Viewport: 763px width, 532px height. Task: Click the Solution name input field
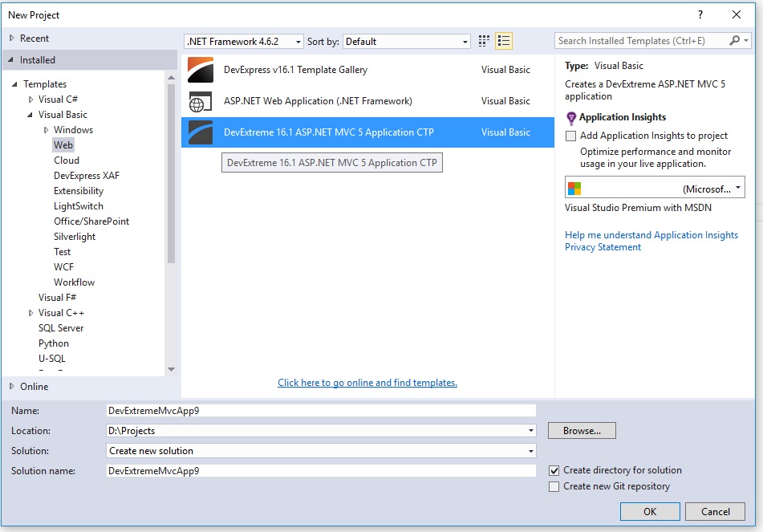(x=321, y=471)
